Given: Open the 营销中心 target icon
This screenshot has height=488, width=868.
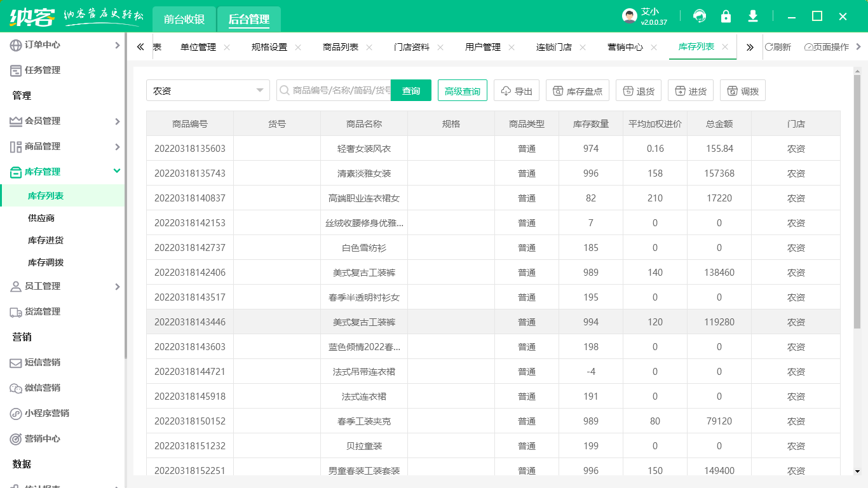Looking at the screenshot, I should (16, 439).
